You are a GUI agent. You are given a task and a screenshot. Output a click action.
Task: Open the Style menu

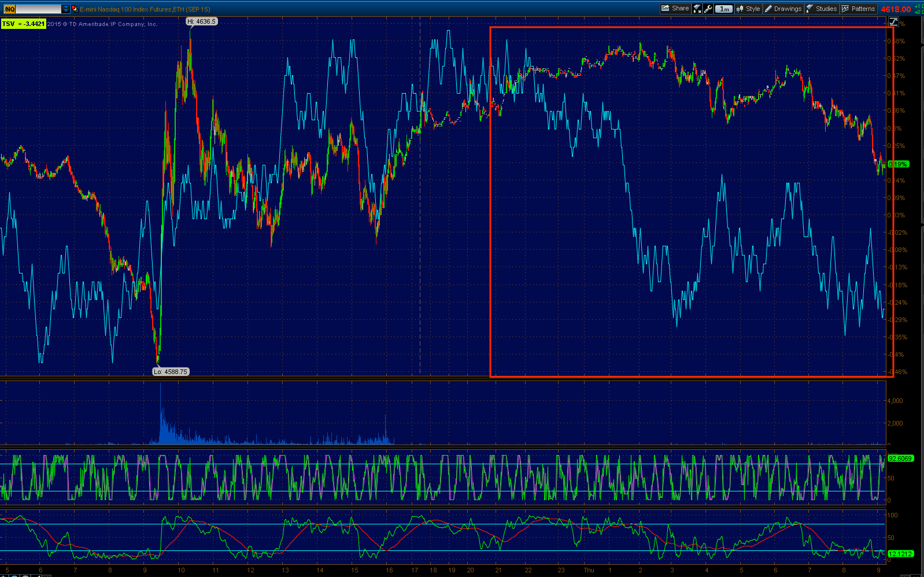click(748, 9)
